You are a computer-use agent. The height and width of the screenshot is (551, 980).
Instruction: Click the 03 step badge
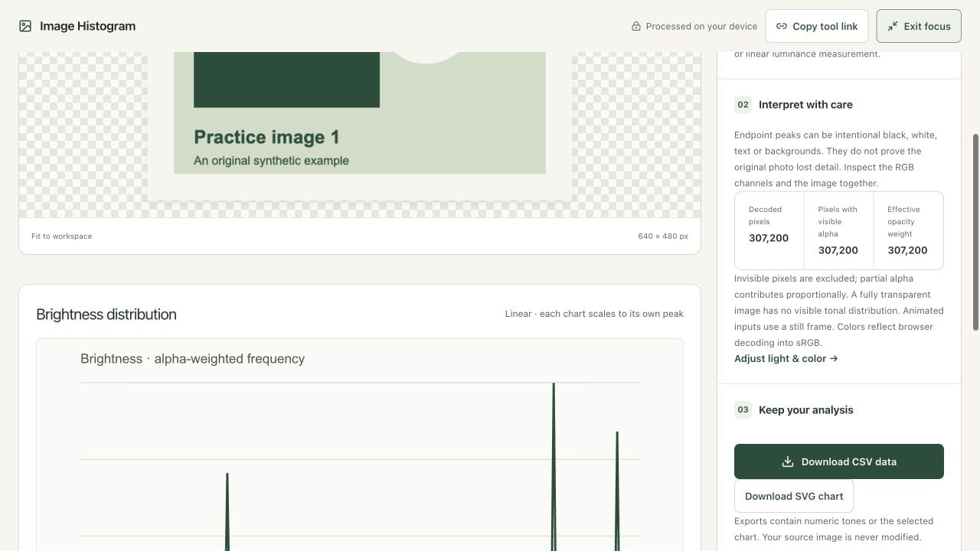pyautogui.click(x=743, y=409)
